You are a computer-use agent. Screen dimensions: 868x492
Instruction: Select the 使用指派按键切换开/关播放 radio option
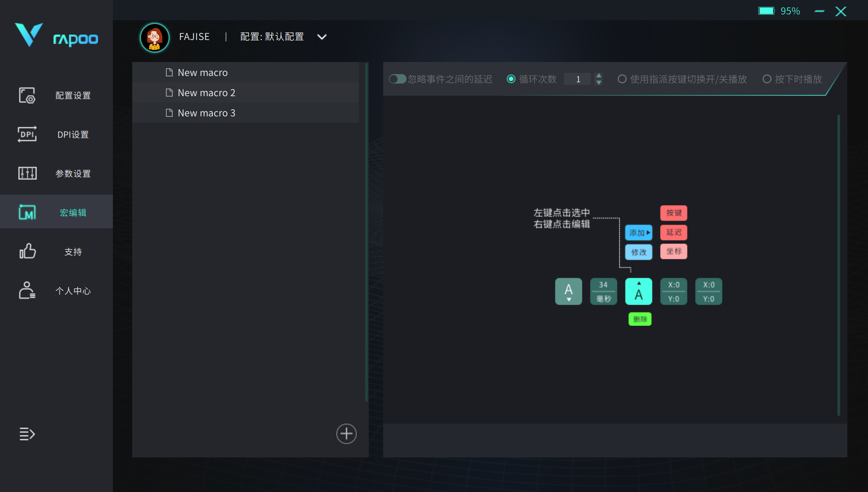pos(622,79)
